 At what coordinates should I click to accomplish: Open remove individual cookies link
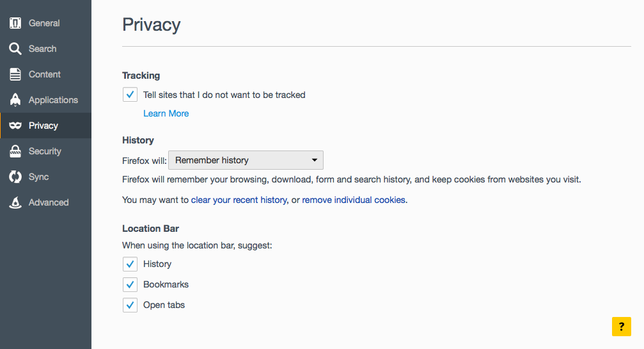354,200
